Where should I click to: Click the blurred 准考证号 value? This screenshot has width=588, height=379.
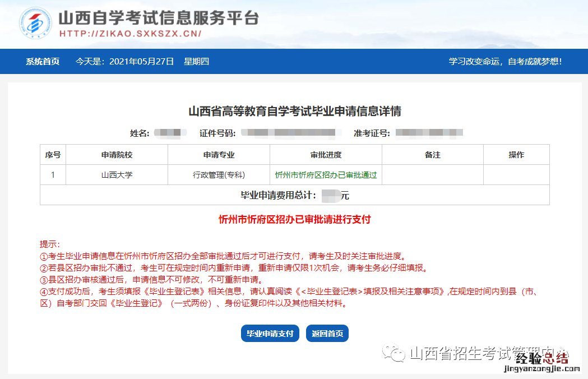[429, 133]
